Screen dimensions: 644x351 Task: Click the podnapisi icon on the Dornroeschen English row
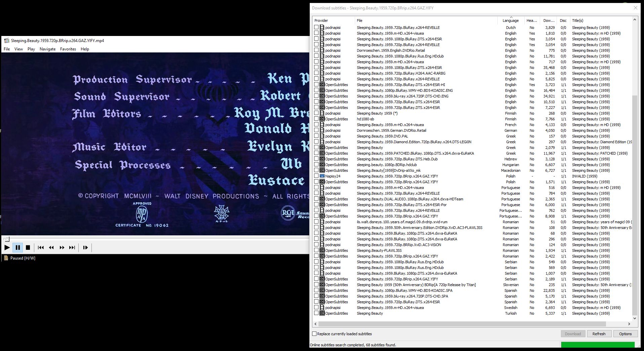coord(322,50)
